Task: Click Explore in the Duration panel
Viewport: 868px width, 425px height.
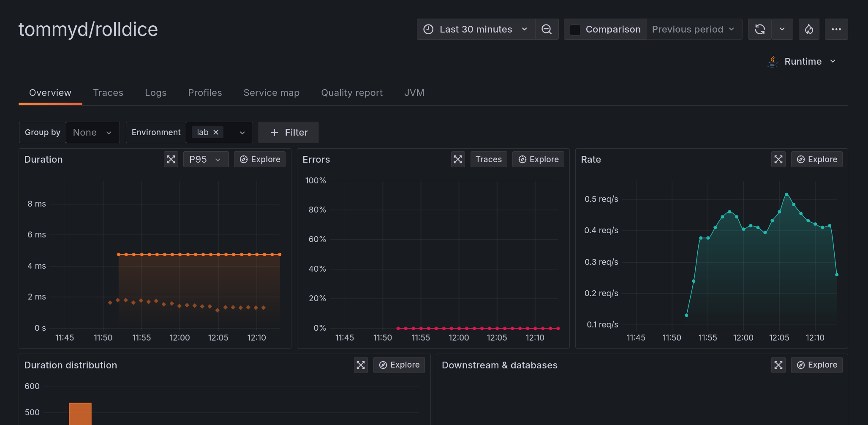Action: point(260,159)
